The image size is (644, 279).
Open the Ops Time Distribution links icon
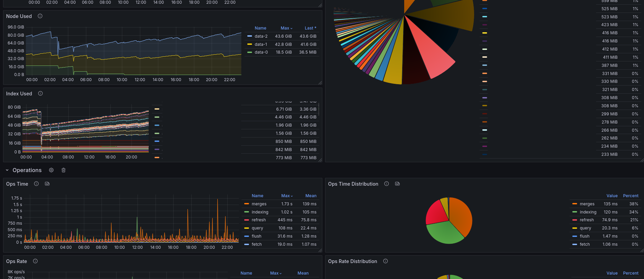(397, 184)
